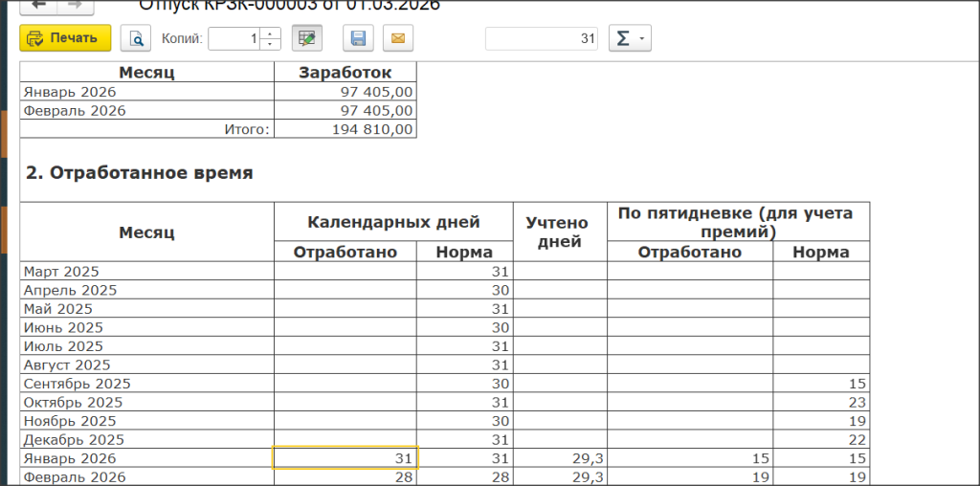Select Итого earnings cell 194 810,00
Viewport: 980px width, 486px height.
click(x=345, y=129)
